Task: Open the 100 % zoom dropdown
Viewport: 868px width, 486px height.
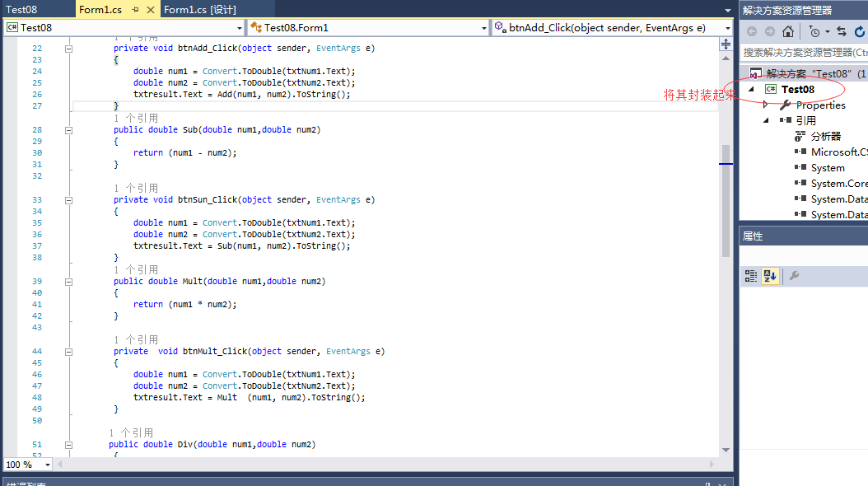Action: pyautogui.click(x=48, y=465)
